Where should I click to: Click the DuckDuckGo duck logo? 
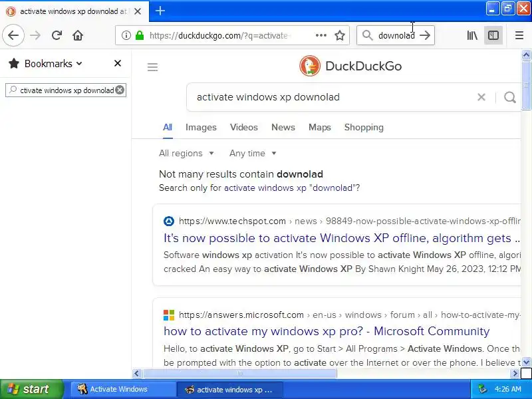(x=309, y=66)
